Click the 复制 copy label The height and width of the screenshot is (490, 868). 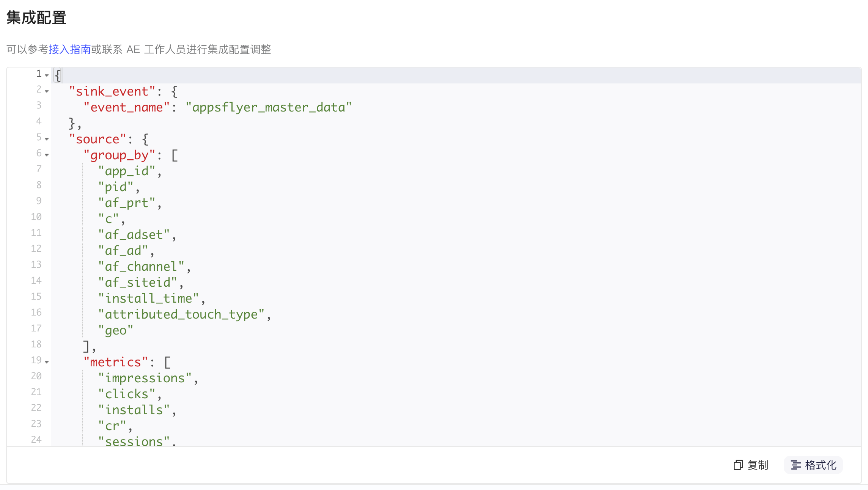[758, 465]
